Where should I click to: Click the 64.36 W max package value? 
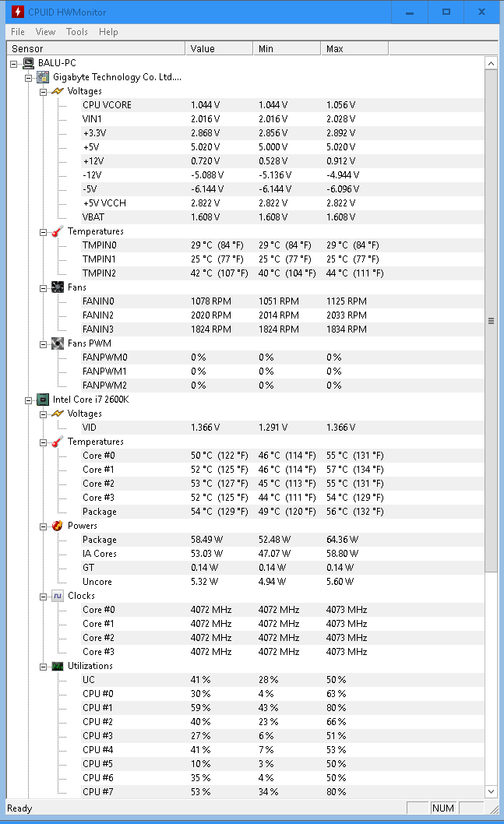point(342,540)
